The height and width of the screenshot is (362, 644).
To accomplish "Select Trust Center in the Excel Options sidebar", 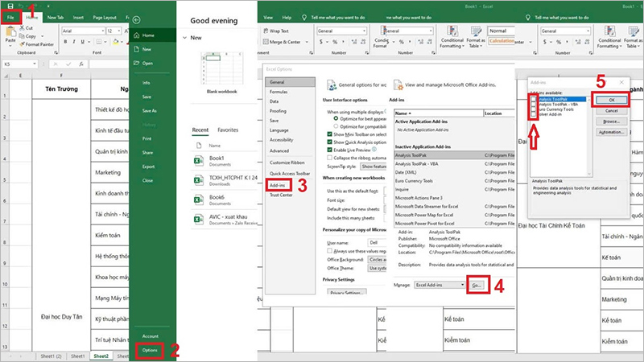I will (281, 195).
